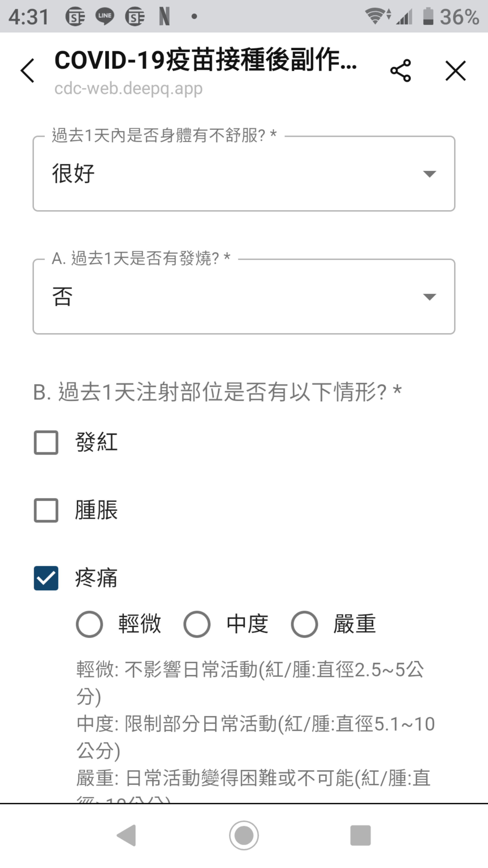The width and height of the screenshot is (488, 868).
Task: Tap the COVID-19疫苗接種後副作 page title
Action: (x=205, y=61)
